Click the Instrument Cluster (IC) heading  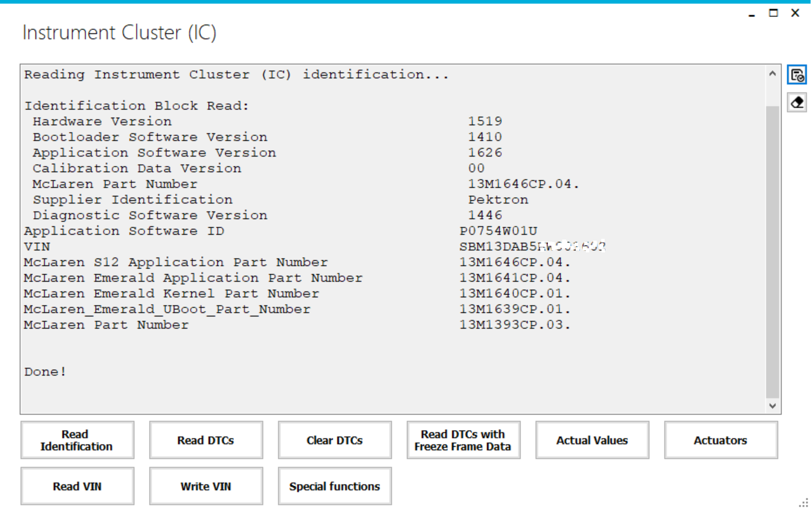119,33
